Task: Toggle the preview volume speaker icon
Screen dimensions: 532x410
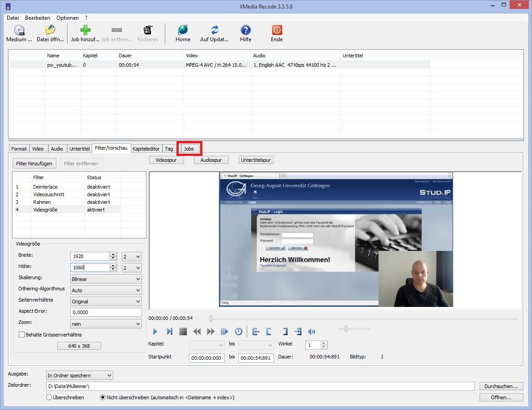Action: click(312, 332)
